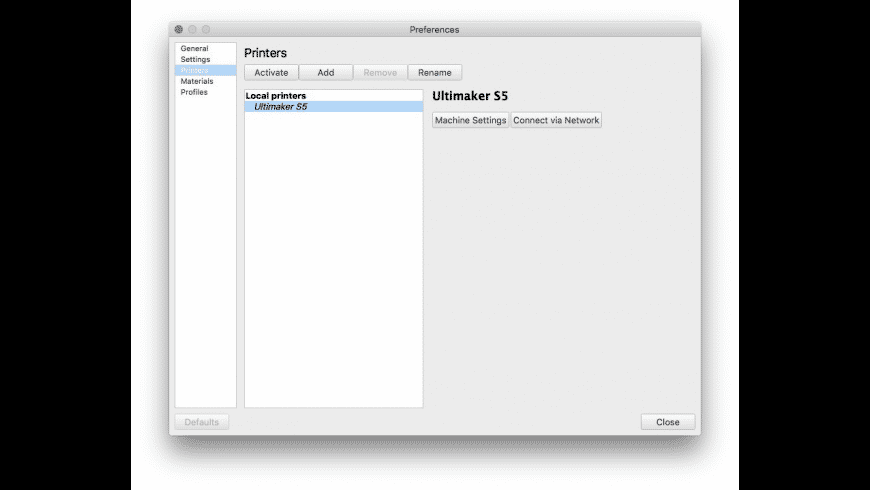Click the Defaults button
The image size is (870, 490).
click(x=201, y=422)
